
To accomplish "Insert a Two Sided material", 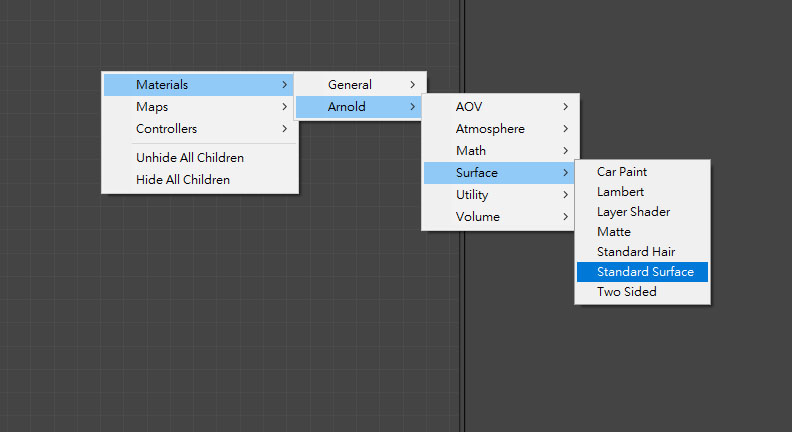I will (627, 292).
